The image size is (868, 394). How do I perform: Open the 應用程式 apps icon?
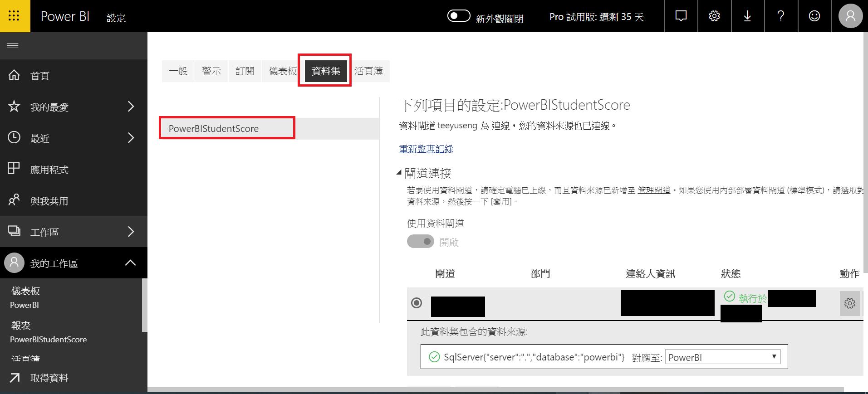[14, 169]
